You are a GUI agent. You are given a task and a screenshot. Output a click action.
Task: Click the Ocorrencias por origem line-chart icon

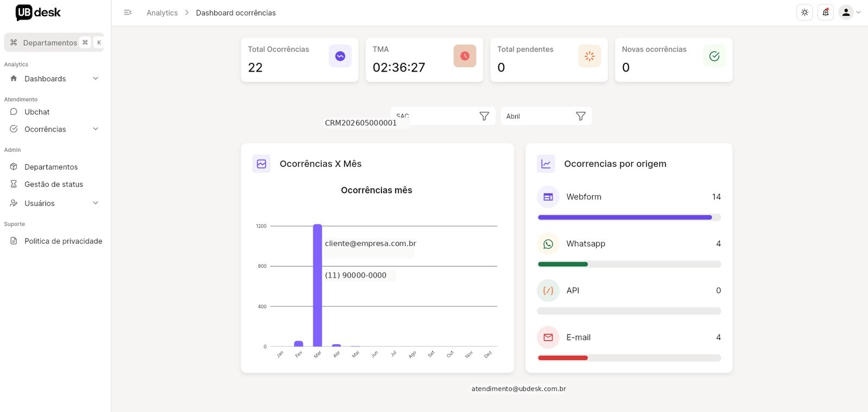546,164
